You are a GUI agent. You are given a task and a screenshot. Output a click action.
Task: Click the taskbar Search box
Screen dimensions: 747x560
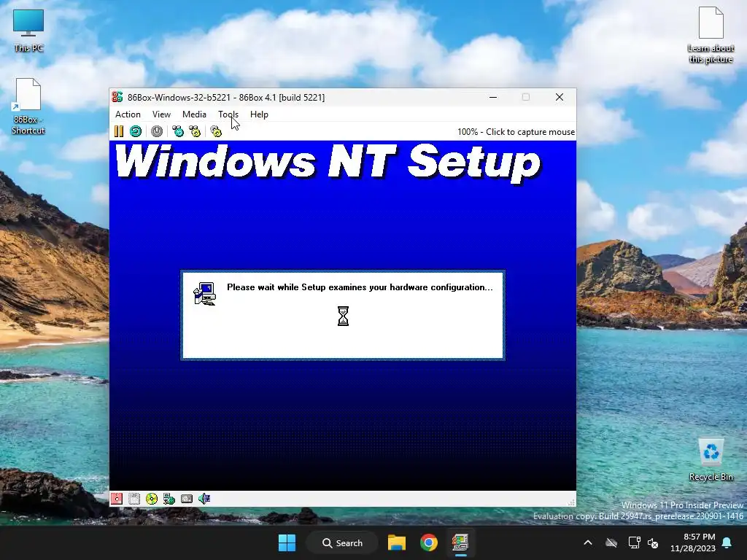point(342,542)
